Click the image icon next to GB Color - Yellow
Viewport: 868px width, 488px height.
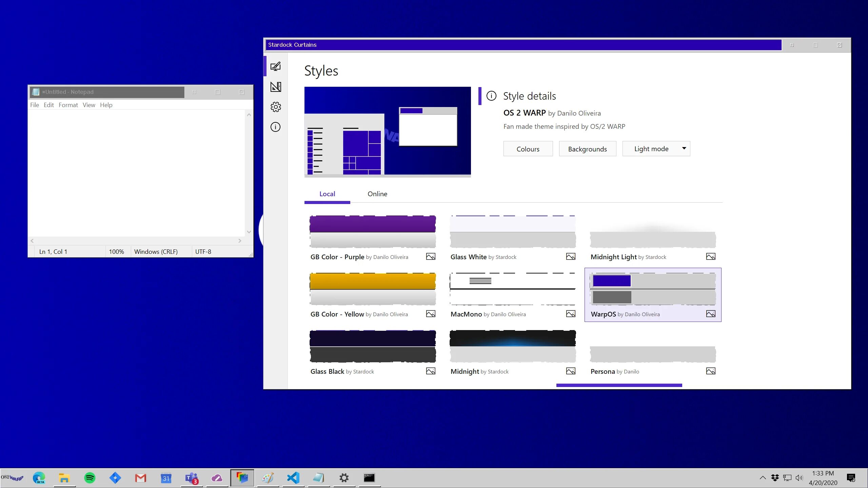point(431,314)
